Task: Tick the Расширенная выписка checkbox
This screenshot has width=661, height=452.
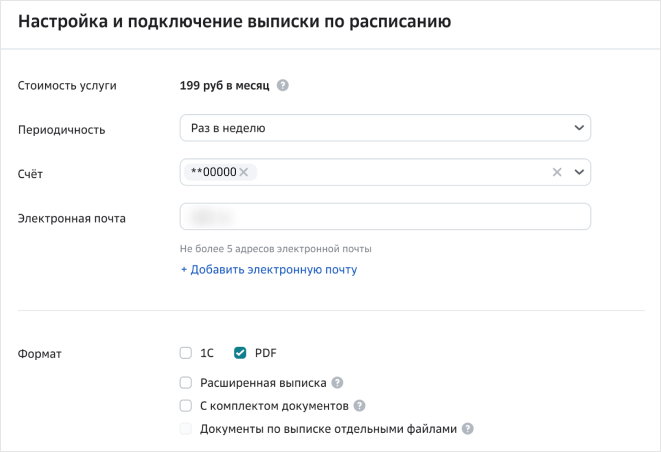Action: tap(185, 382)
